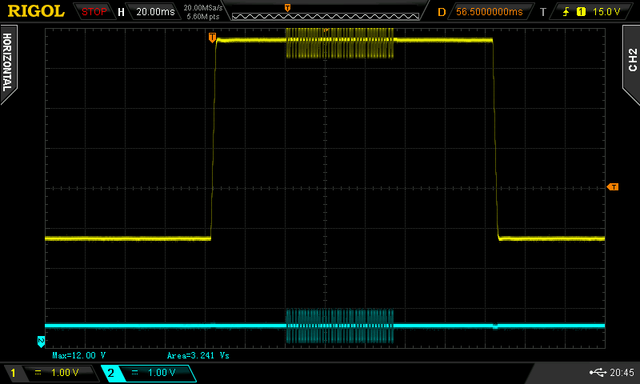The width and height of the screenshot is (640, 384).
Task: Click the channel 1 1.00 V scale value
Action: (x=65, y=373)
